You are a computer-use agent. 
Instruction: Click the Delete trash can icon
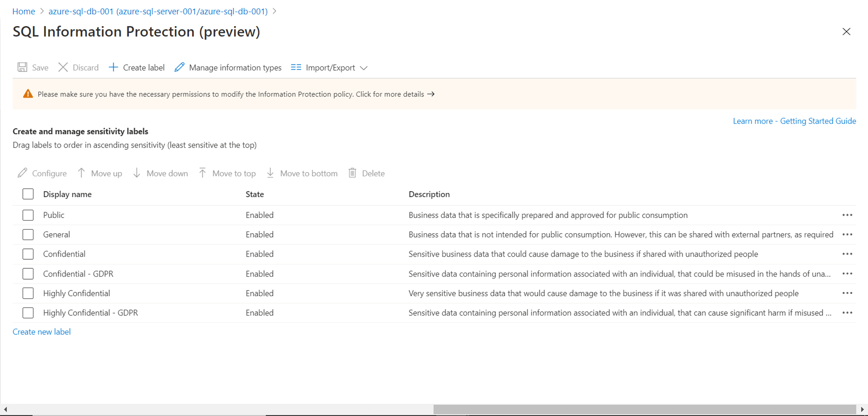352,173
